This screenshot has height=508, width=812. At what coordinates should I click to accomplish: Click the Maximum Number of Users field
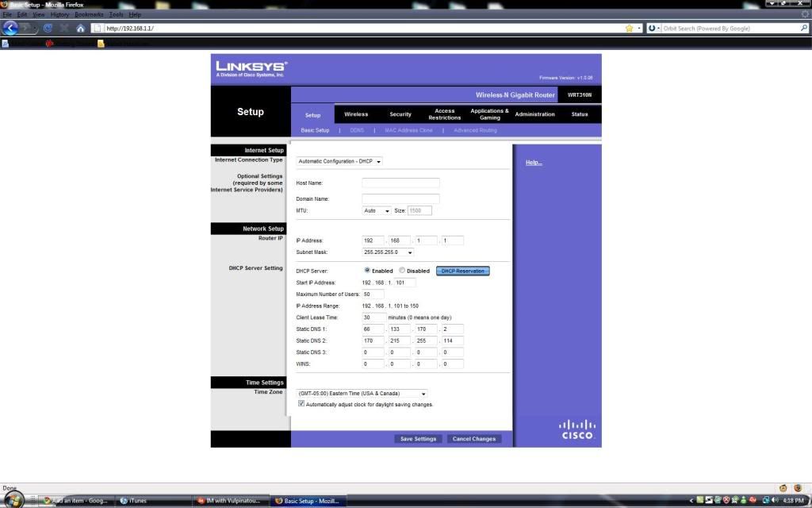373,294
